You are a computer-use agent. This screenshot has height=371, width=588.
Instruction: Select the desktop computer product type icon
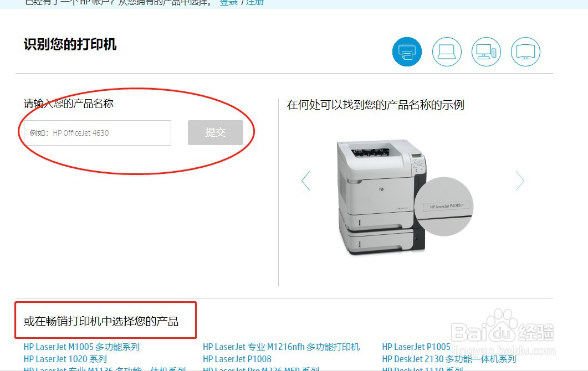coord(486,51)
